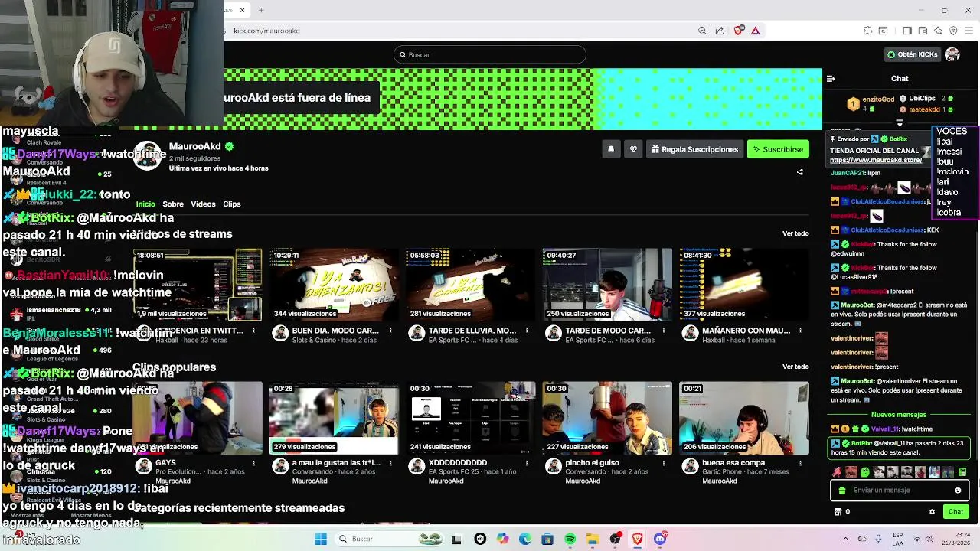Click green Chat send button
980x551 pixels.
955,512
